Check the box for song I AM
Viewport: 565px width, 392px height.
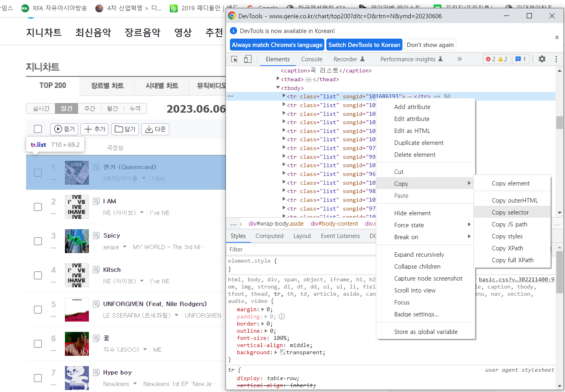38,207
